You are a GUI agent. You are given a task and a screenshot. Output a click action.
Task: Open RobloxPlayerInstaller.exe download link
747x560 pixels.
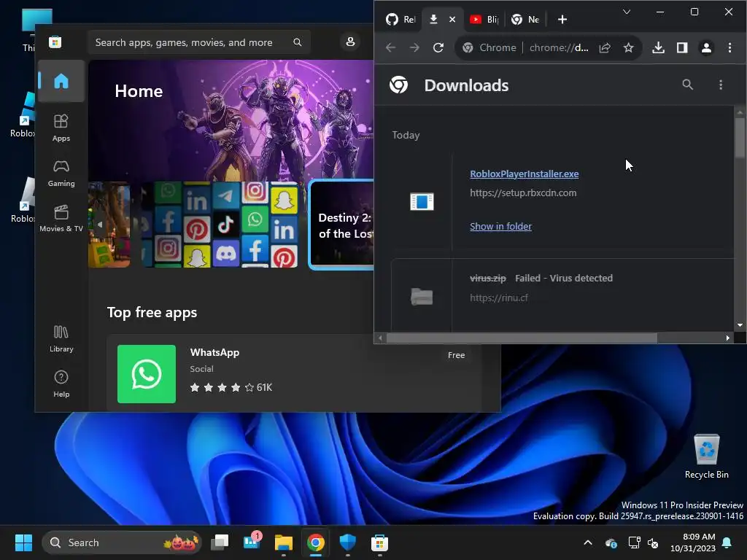click(524, 174)
